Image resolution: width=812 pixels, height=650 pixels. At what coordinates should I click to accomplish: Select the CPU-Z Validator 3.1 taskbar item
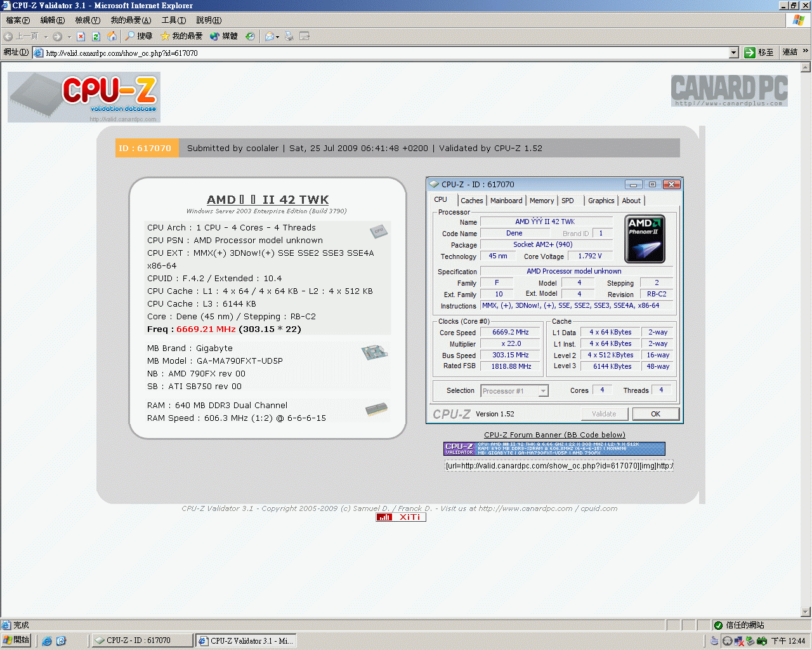246,640
